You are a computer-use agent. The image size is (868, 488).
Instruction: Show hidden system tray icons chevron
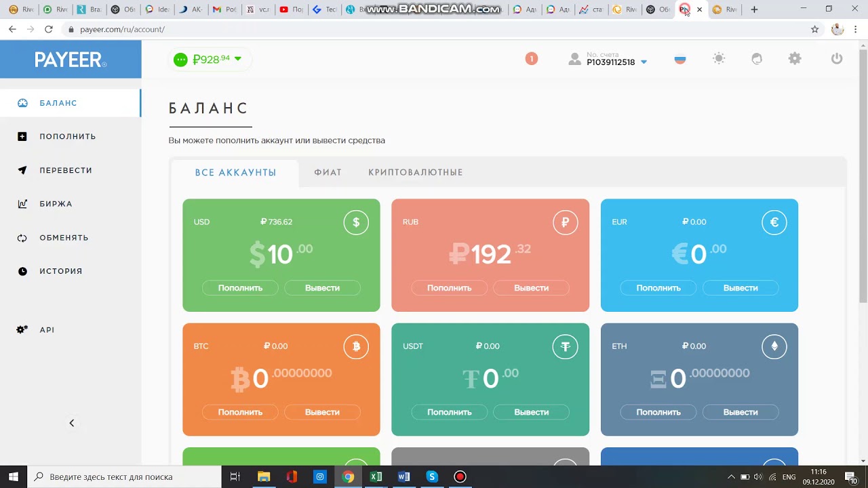tap(731, 476)
